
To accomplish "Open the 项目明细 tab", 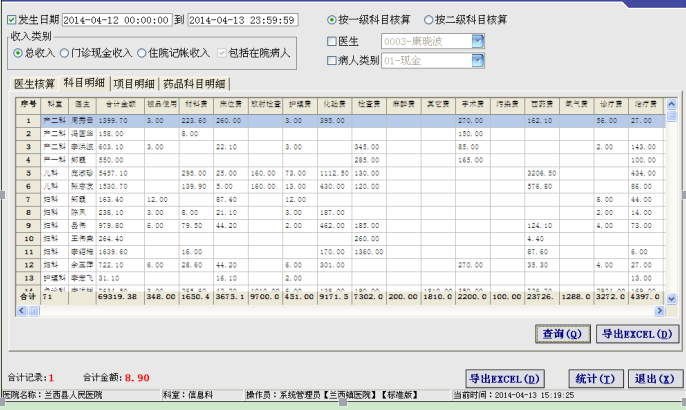I will [x=131, y=84].
